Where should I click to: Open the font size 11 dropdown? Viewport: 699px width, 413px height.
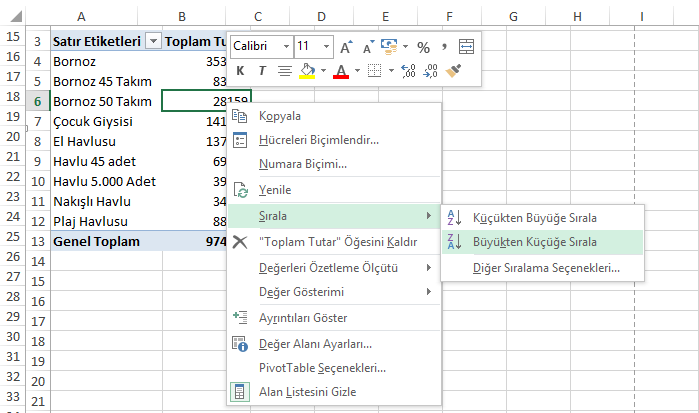[x=327, y=47]
